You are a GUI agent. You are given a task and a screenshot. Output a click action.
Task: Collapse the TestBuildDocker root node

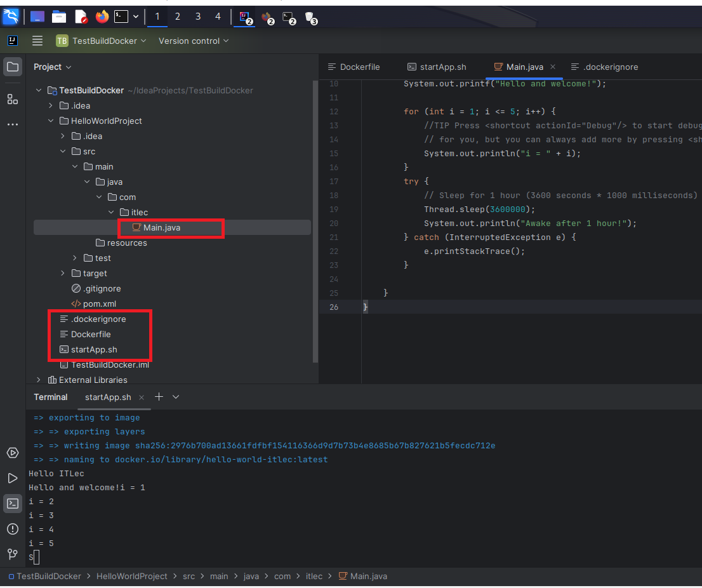pyautogui.click(x=39, y=90)
